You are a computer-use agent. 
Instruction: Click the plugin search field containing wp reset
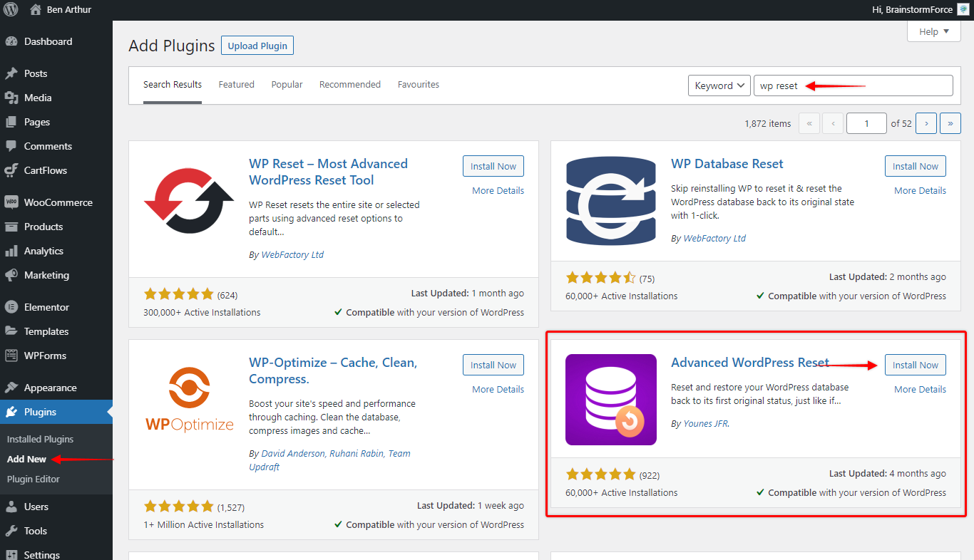coord(853,85)
